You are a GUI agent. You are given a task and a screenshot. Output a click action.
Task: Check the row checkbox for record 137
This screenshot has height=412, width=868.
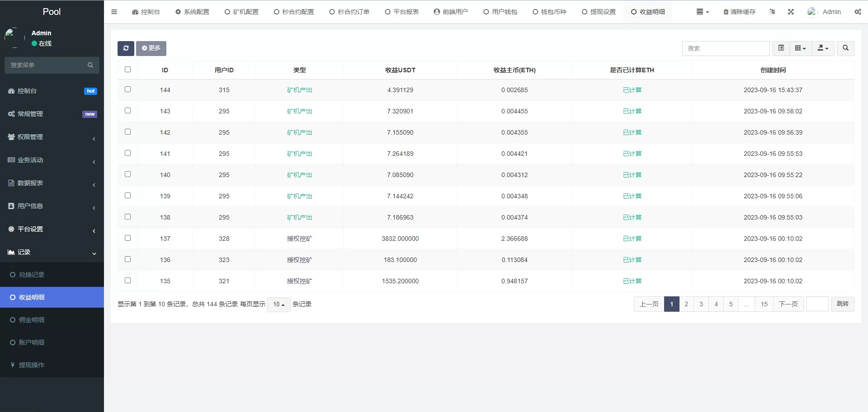(x=128, y=238)
